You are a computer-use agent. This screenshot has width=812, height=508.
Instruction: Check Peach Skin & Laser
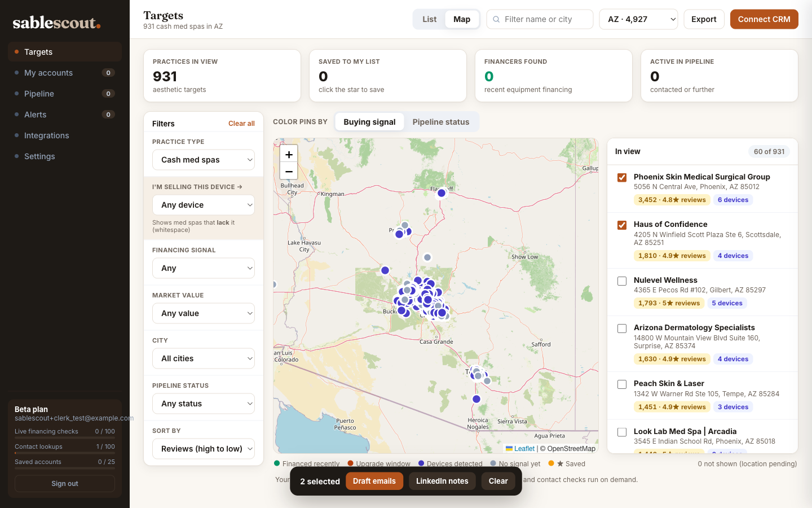(x=622, y=384)
